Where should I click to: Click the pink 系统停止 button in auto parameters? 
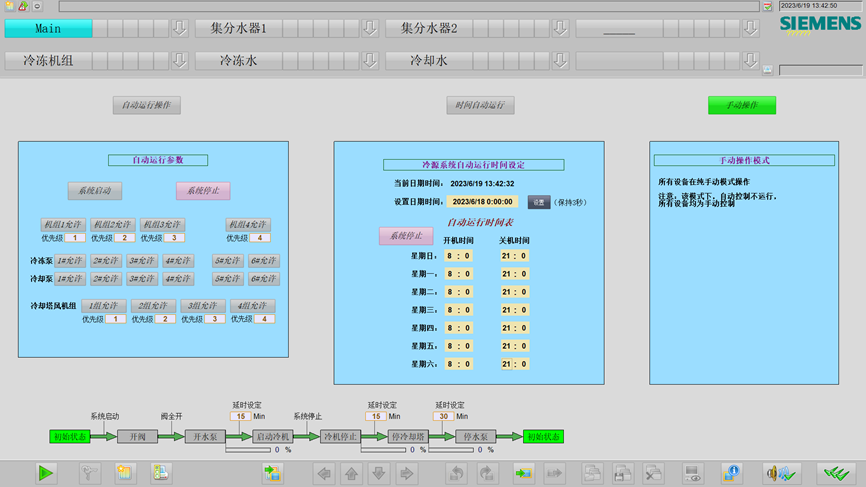pyautogui.click(x=203, y=191)
